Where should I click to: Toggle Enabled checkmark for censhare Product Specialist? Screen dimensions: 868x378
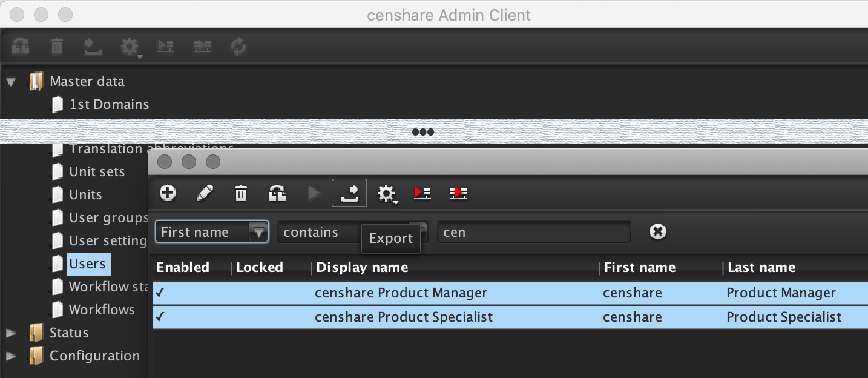point(160,317)
